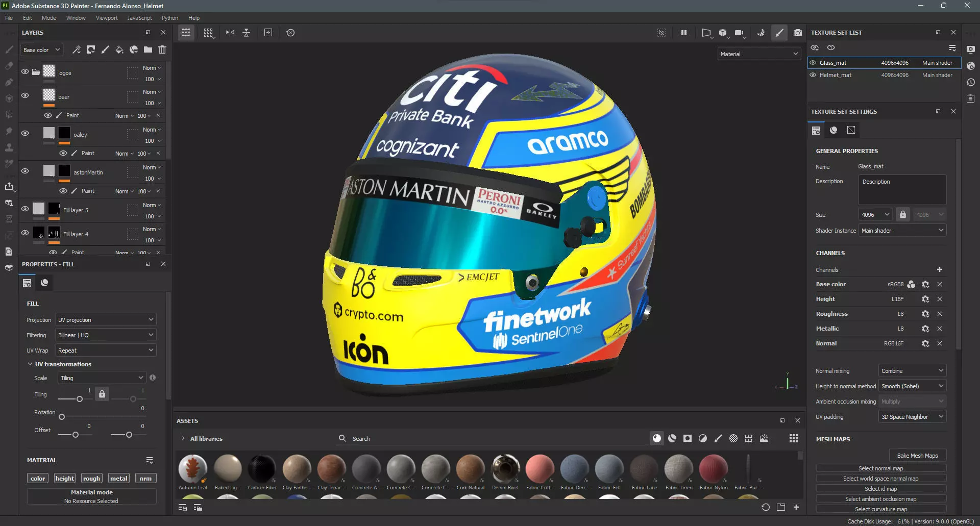Screen dimensions: 980x526
Task: Open the Mode menu
Action: click(x=49, y=18)
